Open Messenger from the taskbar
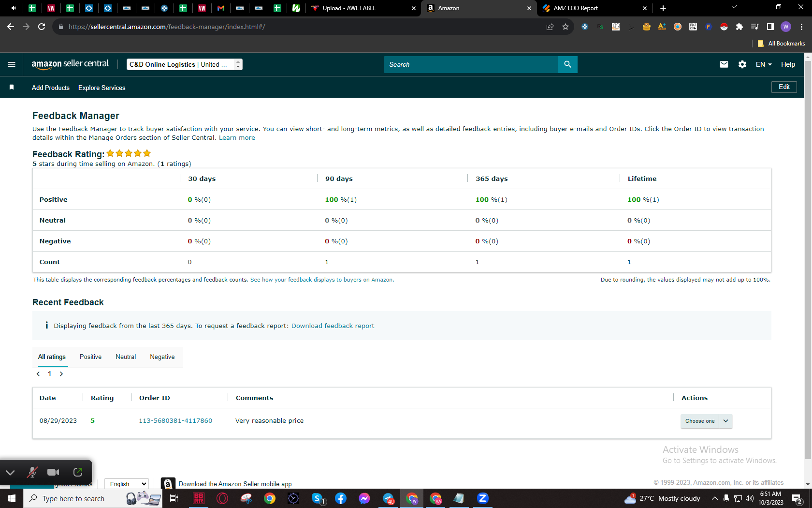 click(364, 498)
